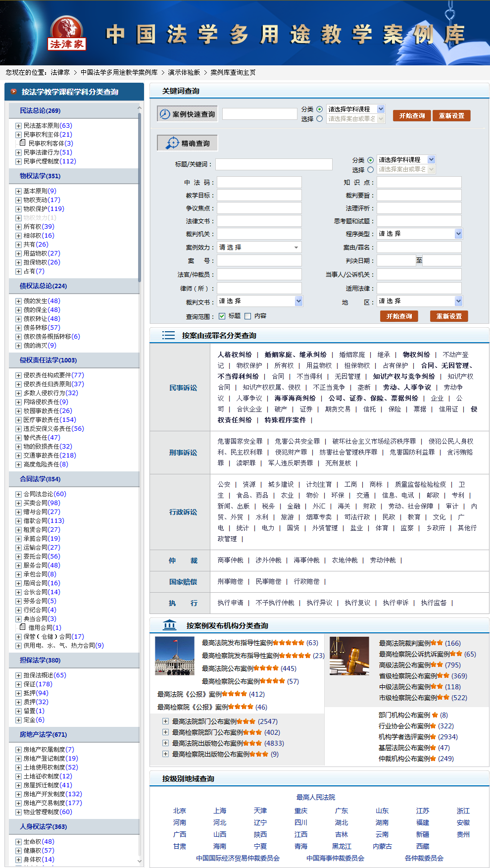Open the 侵权责任法学(1003) section header

click(x=74, y=360)
